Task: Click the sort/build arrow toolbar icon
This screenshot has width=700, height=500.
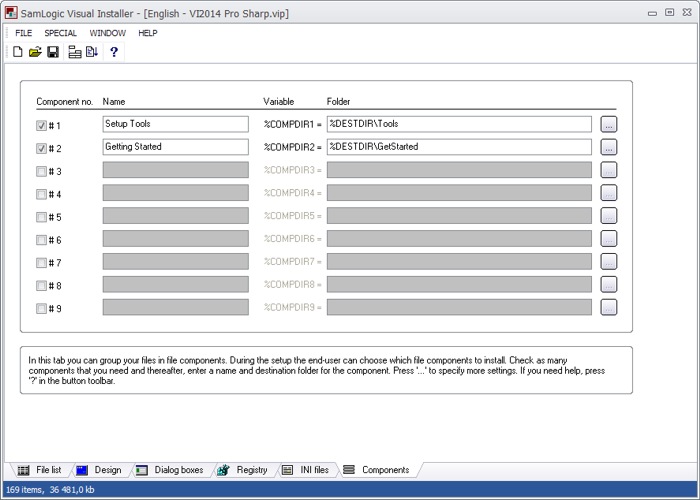Action: coord(92,52)
